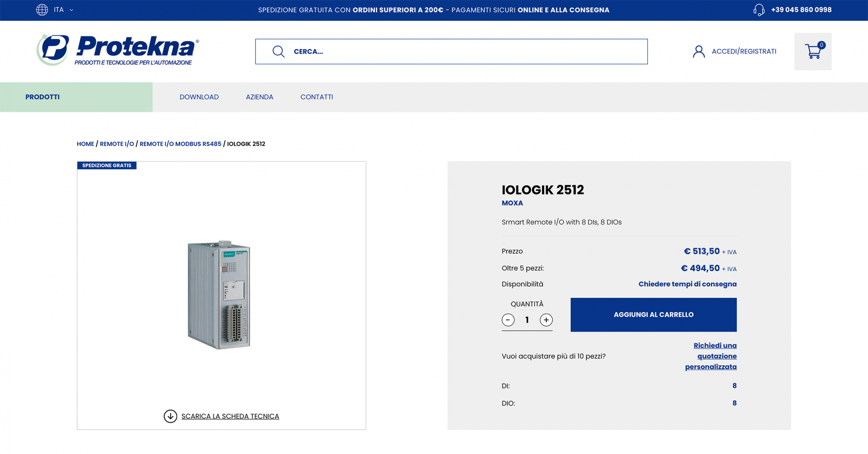The image size is (868, 454).
Task: Increase quantity with plus button
Action: coord(546,320)
